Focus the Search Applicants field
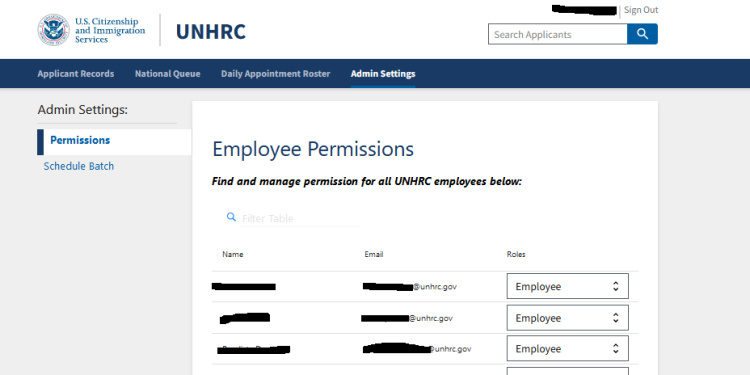 click(x=558, y=34)
